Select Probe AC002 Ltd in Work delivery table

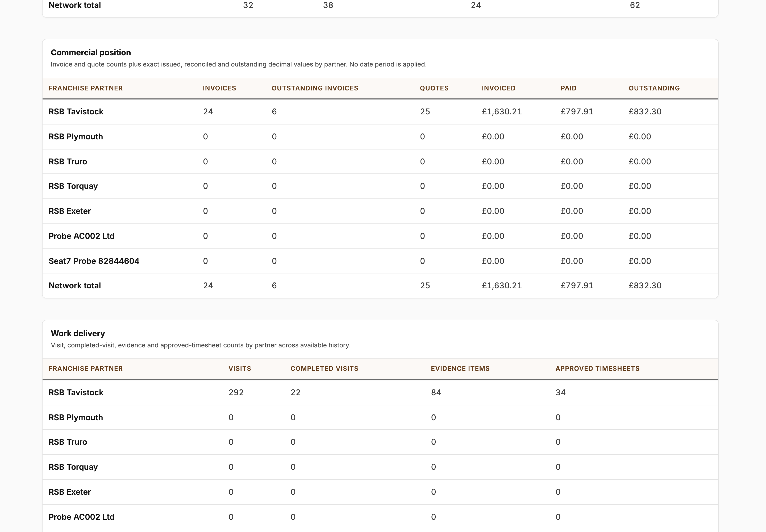pos(81,517)
